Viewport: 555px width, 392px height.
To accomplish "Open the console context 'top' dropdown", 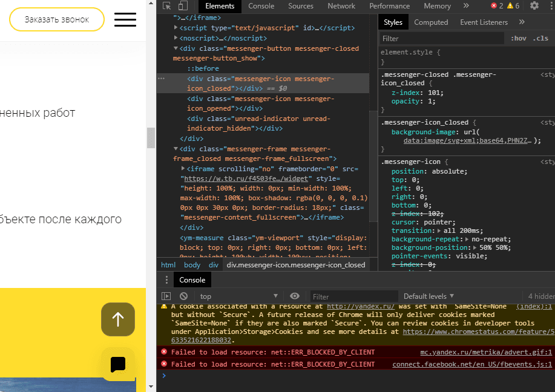I will pyautogui.click(x=238, y=296).
